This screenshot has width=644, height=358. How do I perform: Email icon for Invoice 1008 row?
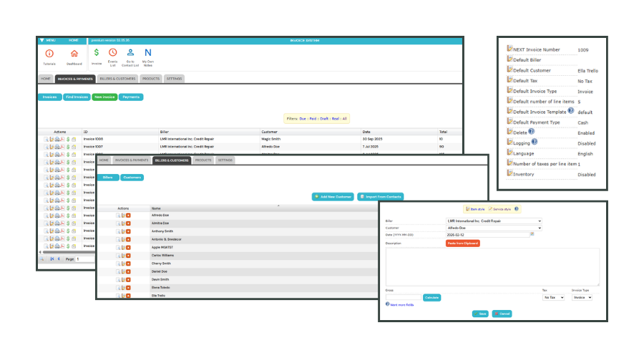point(74,140)
